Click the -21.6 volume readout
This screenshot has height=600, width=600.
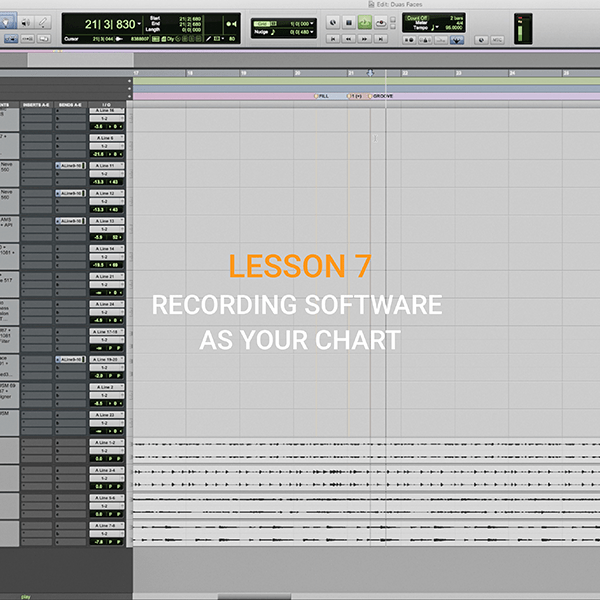(98, 154)
